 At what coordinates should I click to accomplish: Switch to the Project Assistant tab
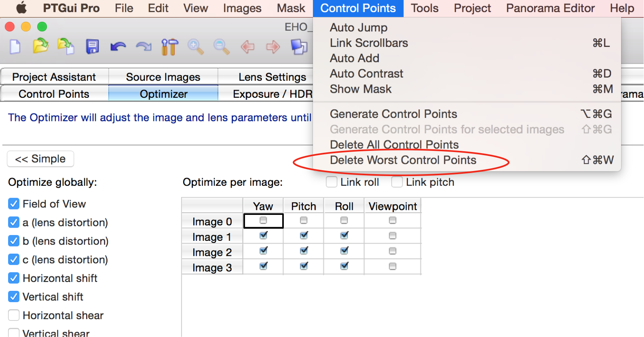tap(54, 77)
